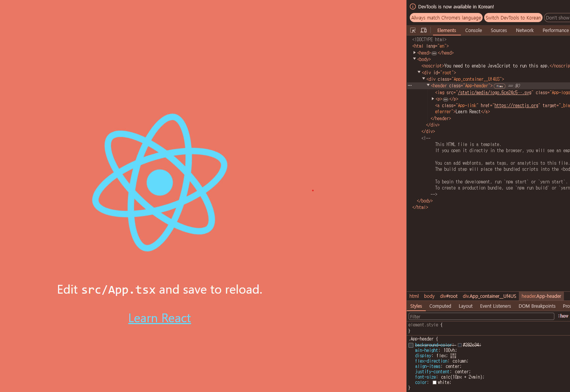The image size is (570, 392).
Task: Open the Sources tab
Action: click(499, 31)
